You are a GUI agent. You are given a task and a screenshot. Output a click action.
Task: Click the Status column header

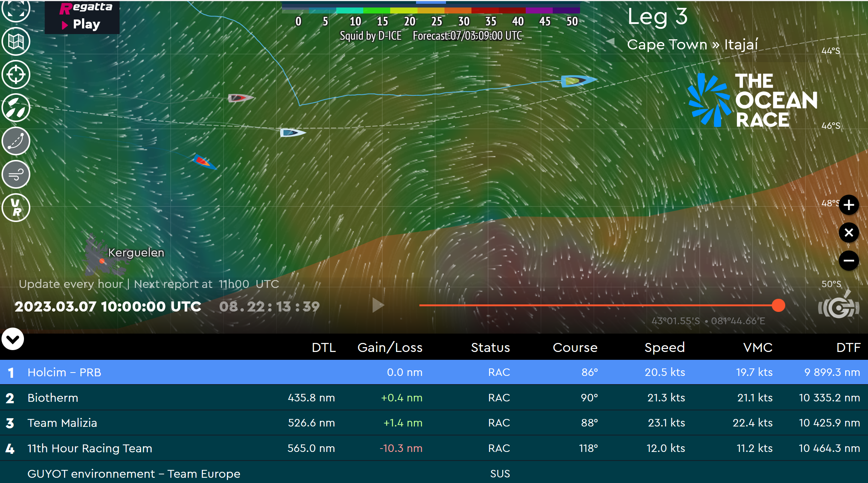tap(491, 347)
